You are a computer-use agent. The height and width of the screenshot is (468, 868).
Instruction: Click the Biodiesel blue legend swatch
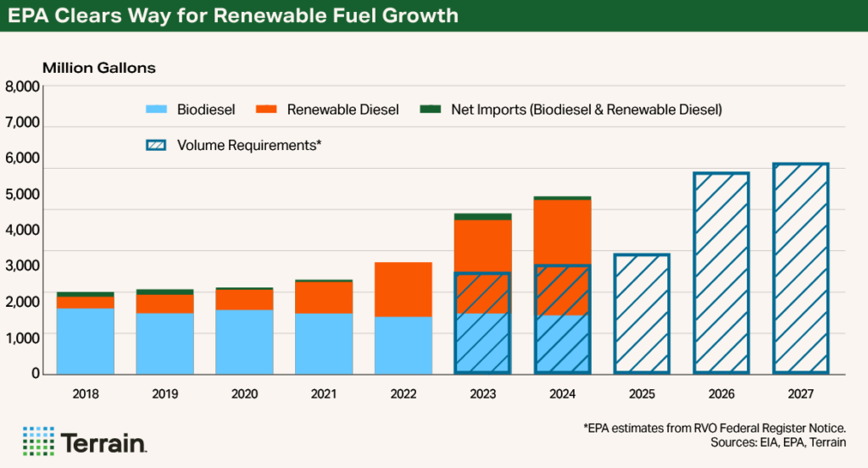pyautogui.click(x=156, y=109)
